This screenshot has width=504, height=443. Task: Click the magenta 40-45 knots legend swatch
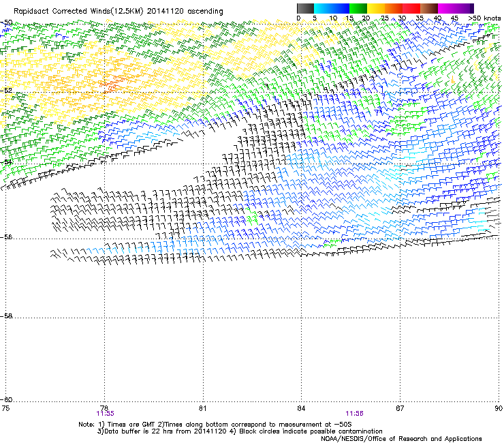(x=447, y=8)
